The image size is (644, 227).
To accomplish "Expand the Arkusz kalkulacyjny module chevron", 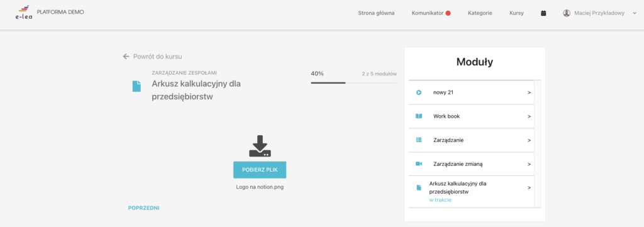I will click(529, 187).
